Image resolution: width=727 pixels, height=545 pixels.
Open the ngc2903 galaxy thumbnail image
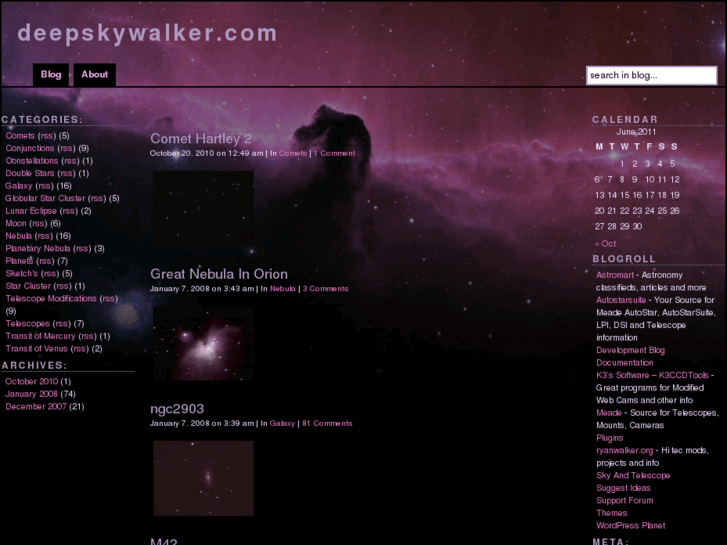(x=204, y=478)
